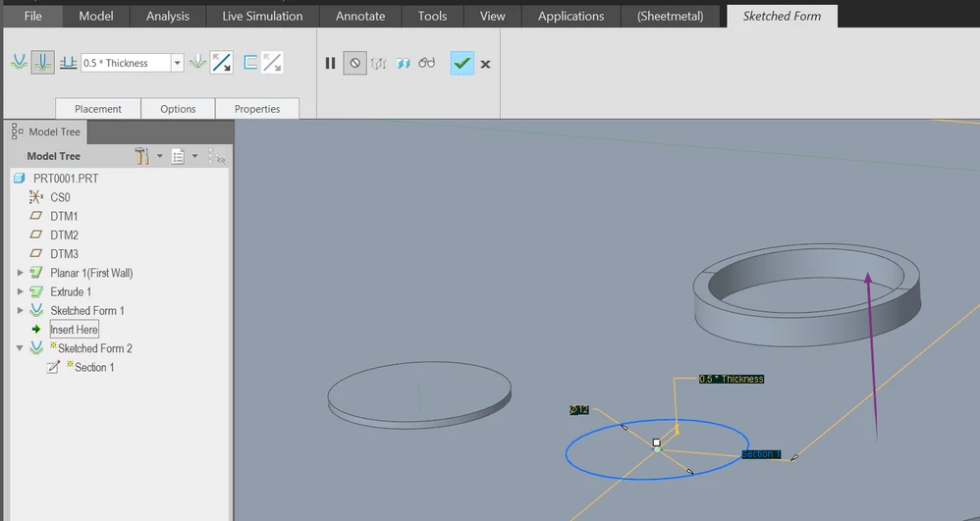Click the Sketched Form 1 feature icon

point(36,310)
